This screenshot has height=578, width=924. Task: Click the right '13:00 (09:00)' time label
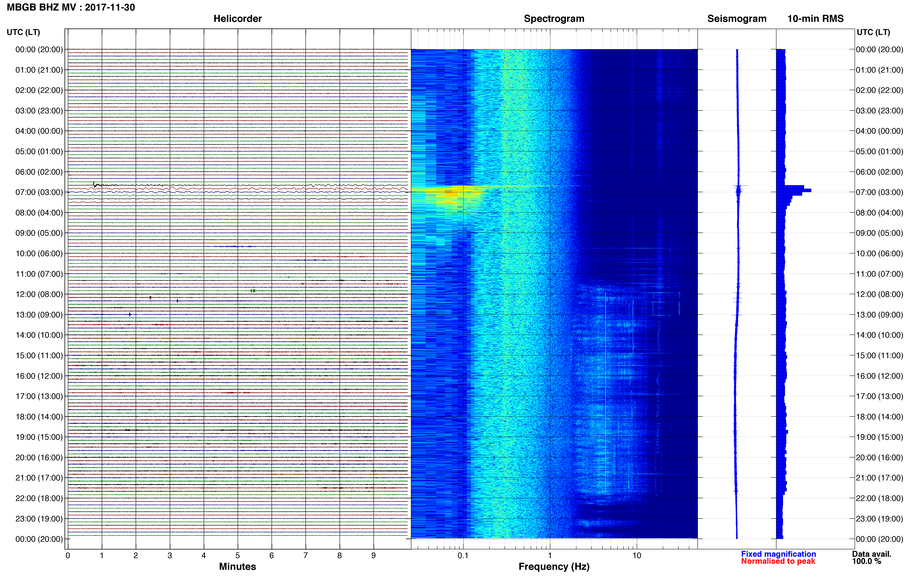[x=879, y=315]
